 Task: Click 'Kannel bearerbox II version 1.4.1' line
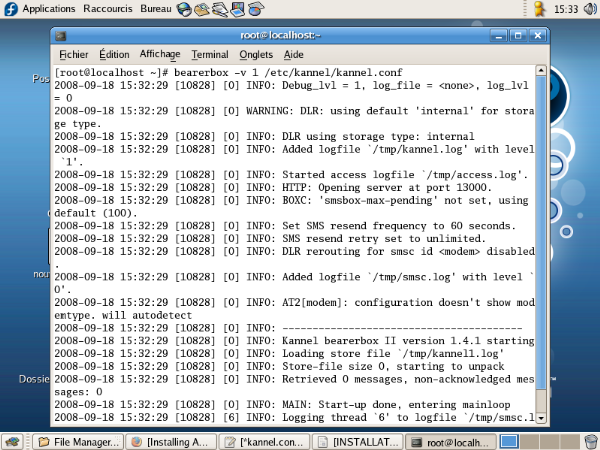click(294, 341)
